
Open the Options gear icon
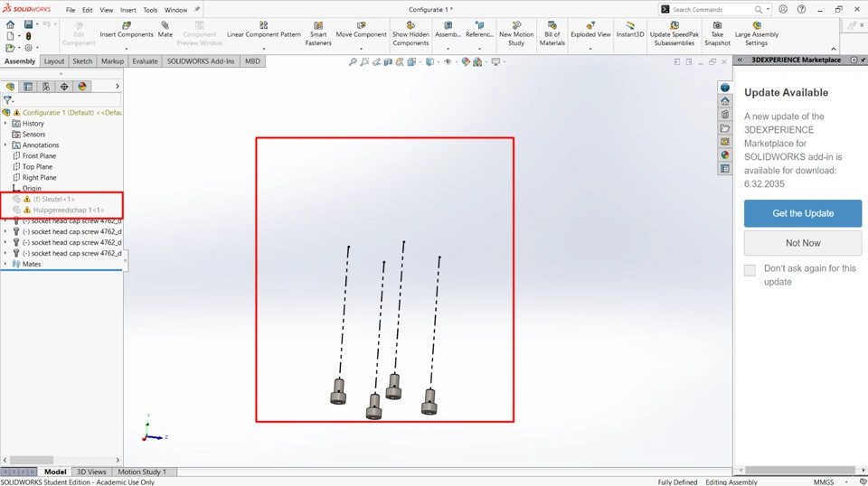pos(28,48)
